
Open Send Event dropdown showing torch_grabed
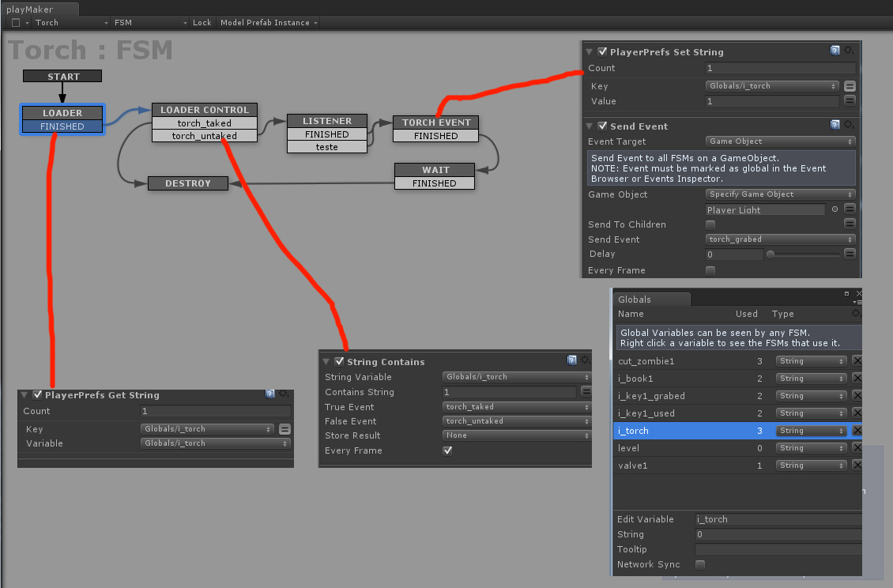click(x=780, y=239)
